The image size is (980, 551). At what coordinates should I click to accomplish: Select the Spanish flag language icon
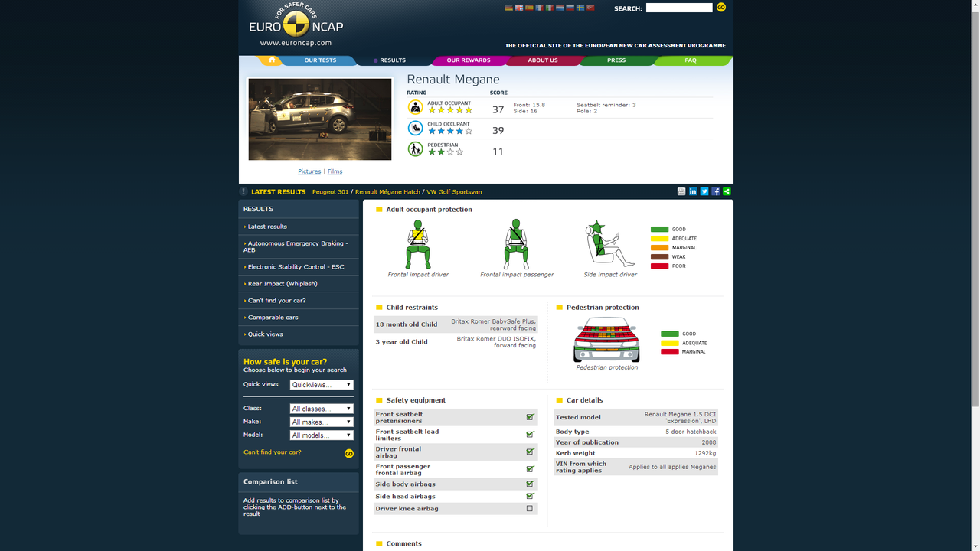(x=529, y=8)
